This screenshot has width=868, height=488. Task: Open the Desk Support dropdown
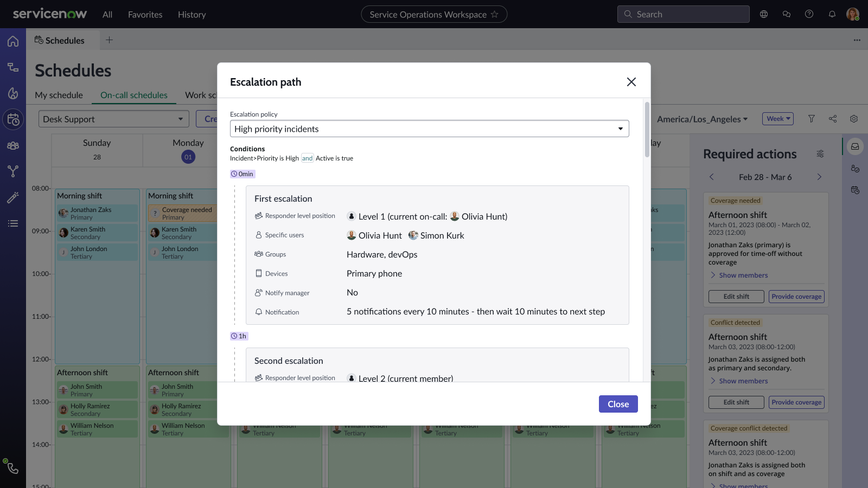click(x=114, y=119)
